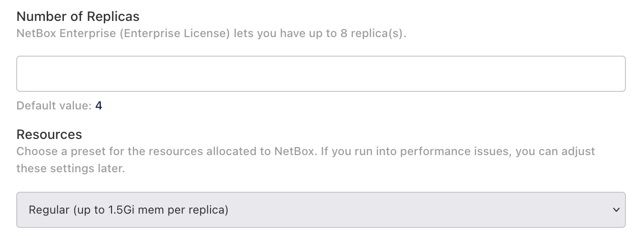This screenshot has height=236, width=644.
Task: Click the chevron arrow on Resources dropdown
Action: (616, 210)
